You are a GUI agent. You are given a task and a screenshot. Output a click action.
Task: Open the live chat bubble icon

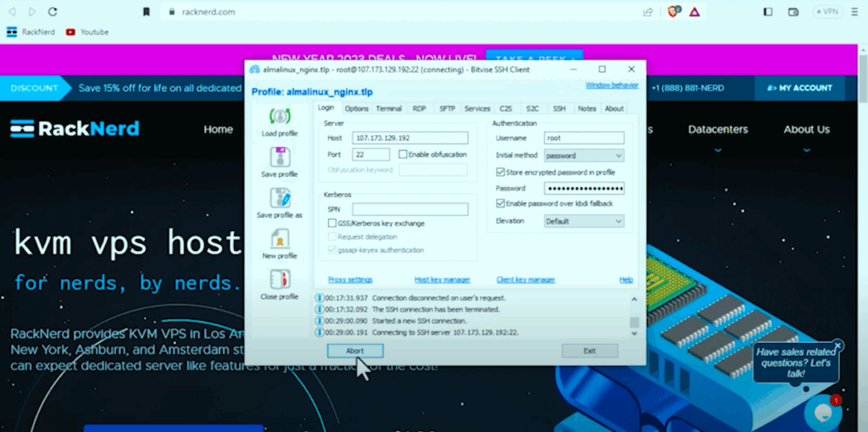[823, 412]
